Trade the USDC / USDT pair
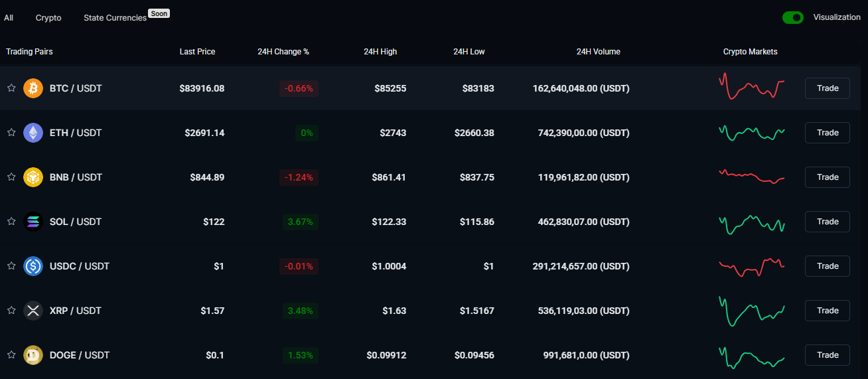 [828, 266]
